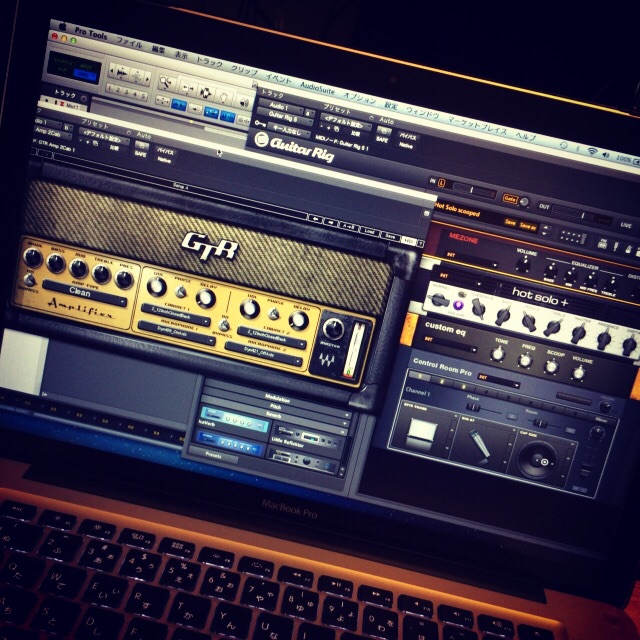Click the cabinet image in Control Room Pro
The width and height of the screenshot is (640, 640).
click(422, 434)
